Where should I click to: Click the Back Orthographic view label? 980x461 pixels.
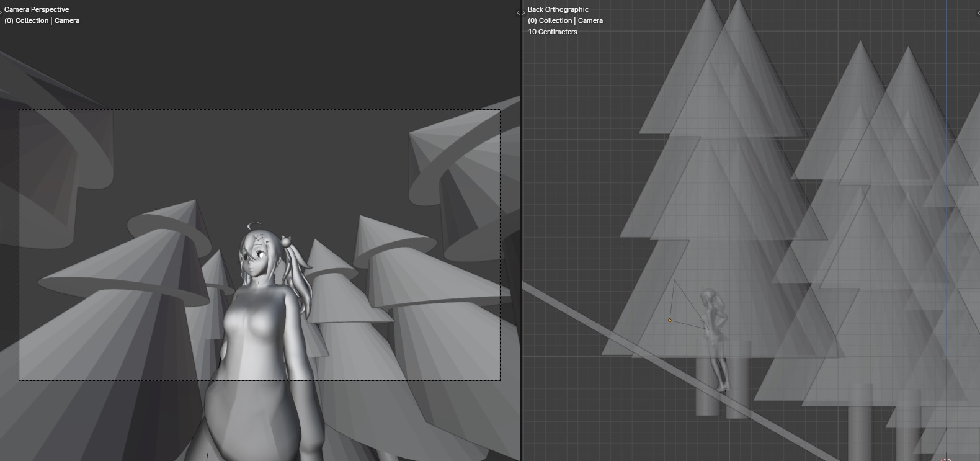(558, 9)
